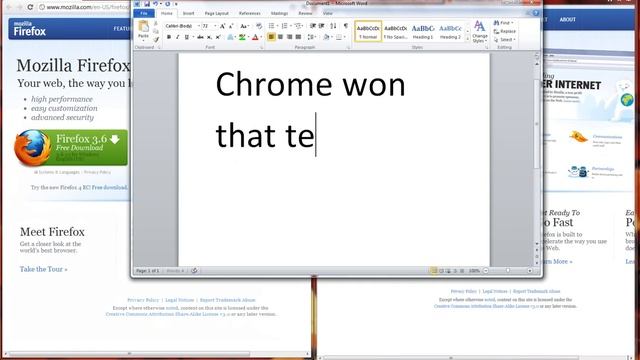Click the Grow Font icon
640x360 pixels.
pos(222,26)
